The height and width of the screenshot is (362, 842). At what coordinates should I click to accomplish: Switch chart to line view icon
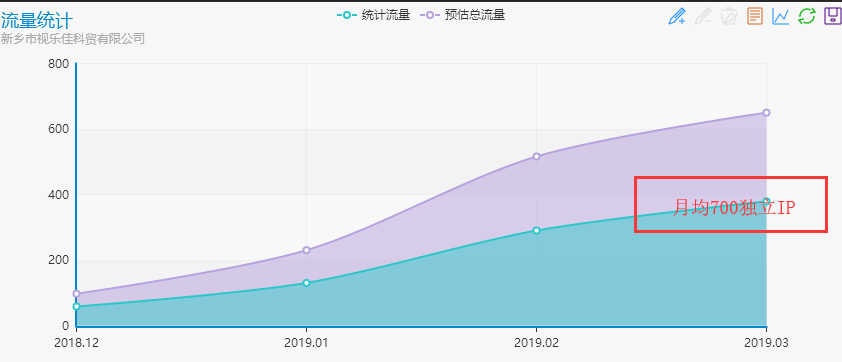click(x=780, y=16)
